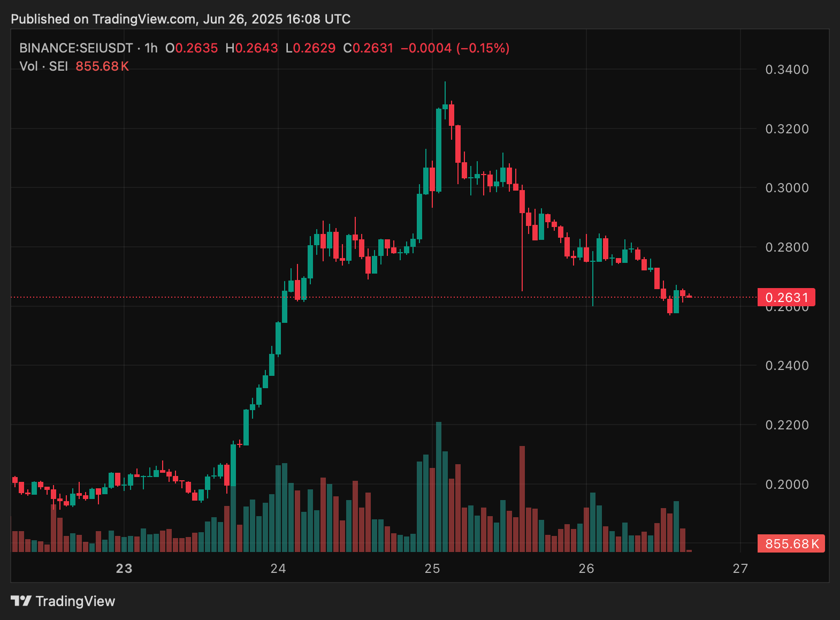
Task: Click the −0.0004 (−0.15%) change value
Action: [x=455, y=48]
